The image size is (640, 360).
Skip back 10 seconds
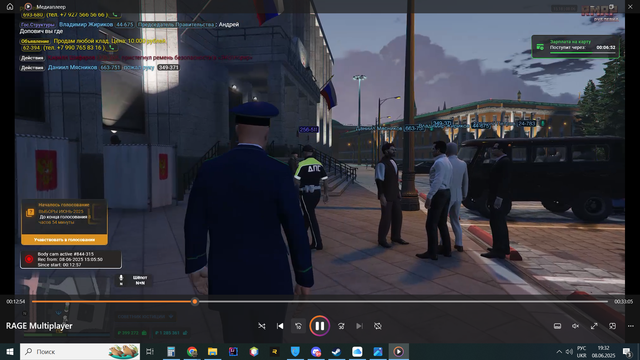coord(298,326)
